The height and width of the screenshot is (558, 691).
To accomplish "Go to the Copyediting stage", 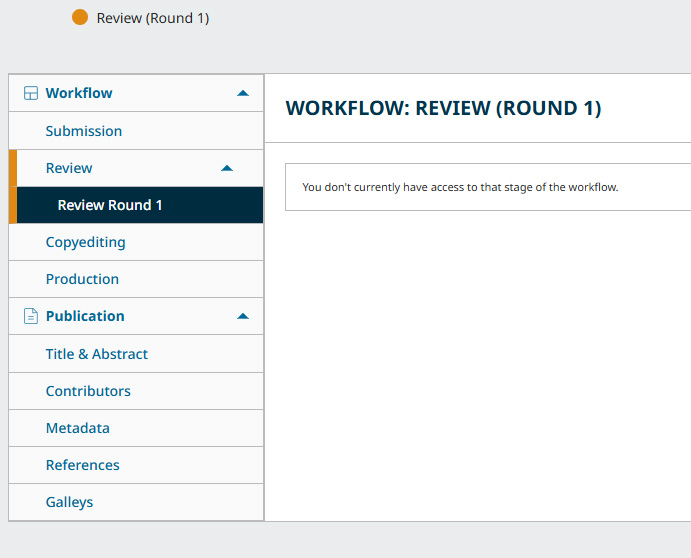I will point(136,242).
